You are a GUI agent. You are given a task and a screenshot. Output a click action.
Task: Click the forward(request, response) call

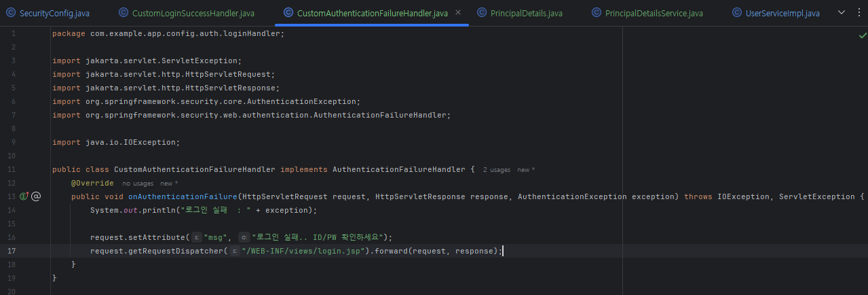click(438, 251)
